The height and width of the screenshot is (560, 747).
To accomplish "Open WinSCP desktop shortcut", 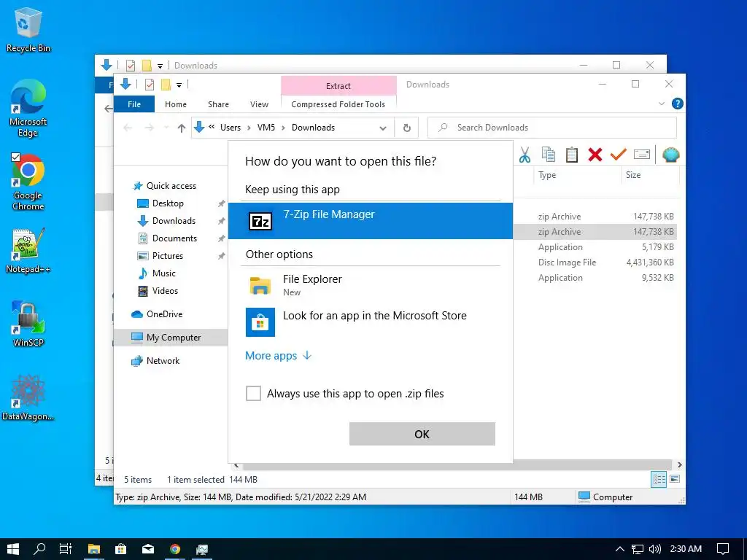I will point(28,324).
